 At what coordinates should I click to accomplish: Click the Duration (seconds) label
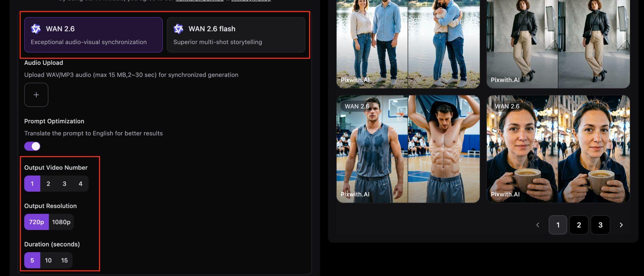point(52,244)
